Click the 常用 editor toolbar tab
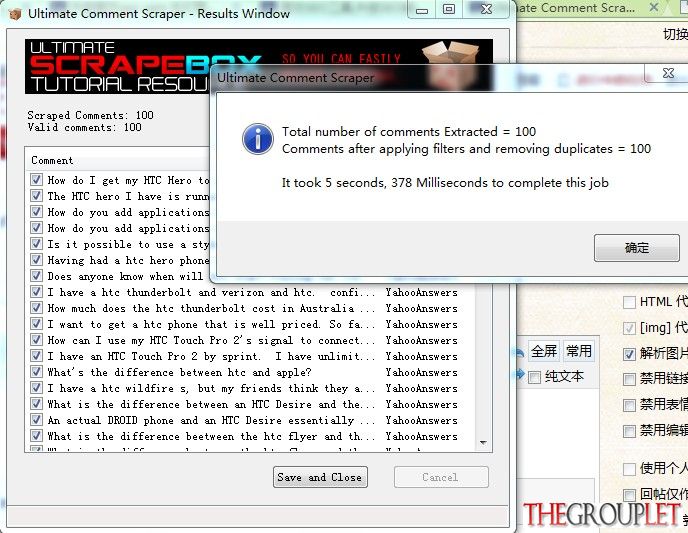688x533 pixels. (x=579, y=351)
